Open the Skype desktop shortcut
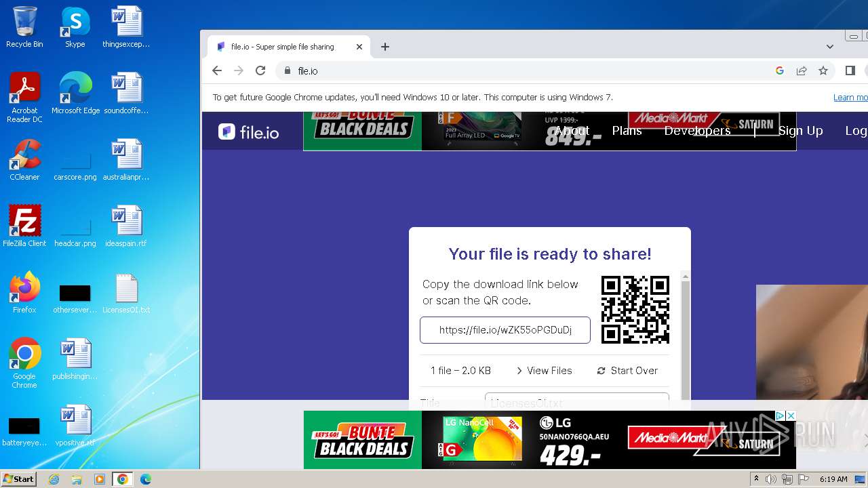The width and height of the screenshot is (868, 488). point(75,27)
